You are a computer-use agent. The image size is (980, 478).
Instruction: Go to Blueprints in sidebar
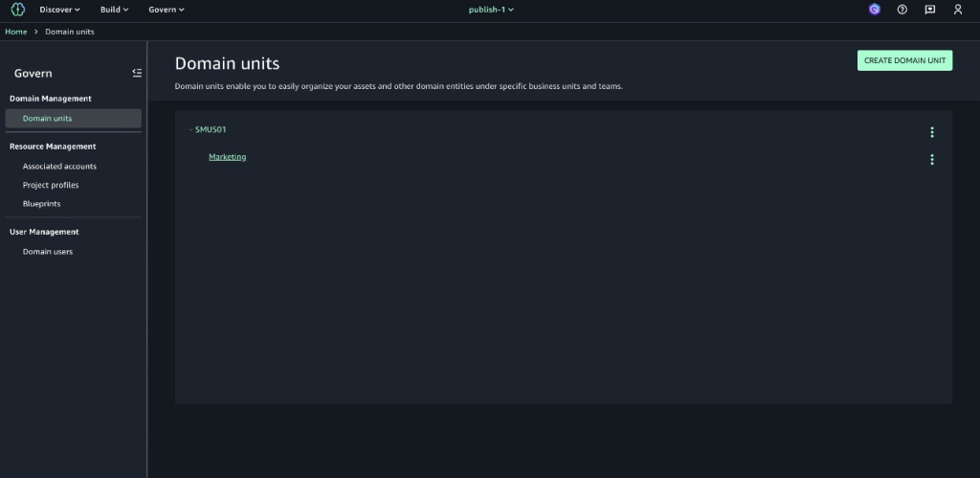41,204
